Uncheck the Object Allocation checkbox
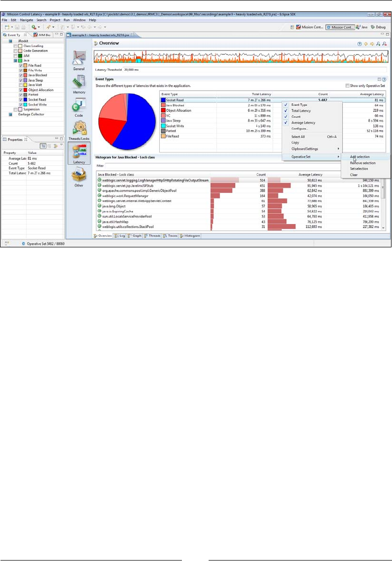The width and height of the screenshot is (392, 565). 21,90
